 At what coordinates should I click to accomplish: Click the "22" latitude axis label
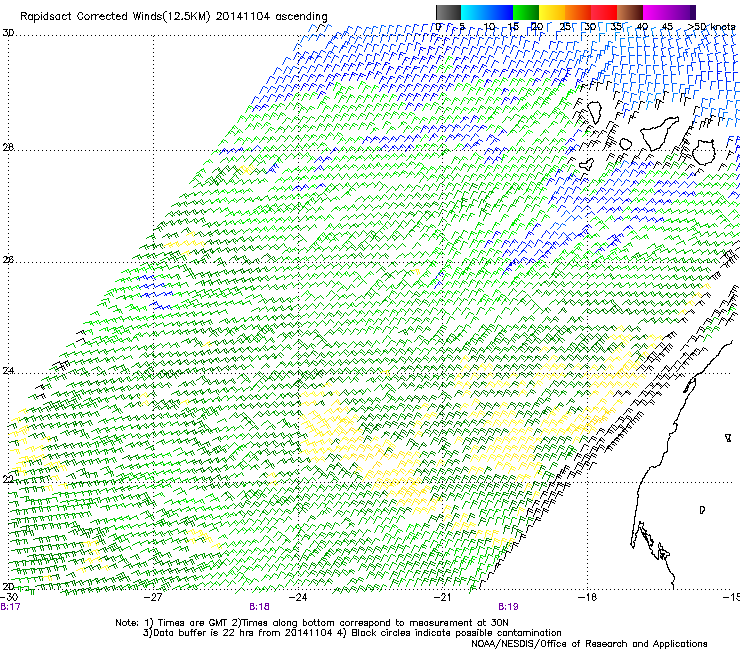point(8,480)
